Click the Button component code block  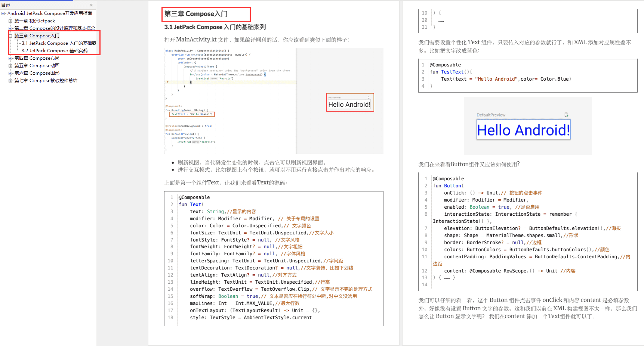(527, 231)
